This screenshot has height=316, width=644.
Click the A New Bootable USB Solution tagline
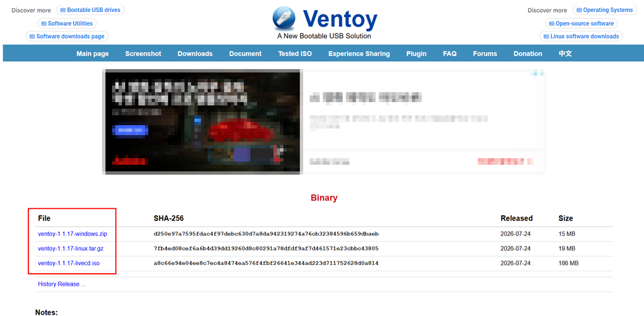point(324,36)
